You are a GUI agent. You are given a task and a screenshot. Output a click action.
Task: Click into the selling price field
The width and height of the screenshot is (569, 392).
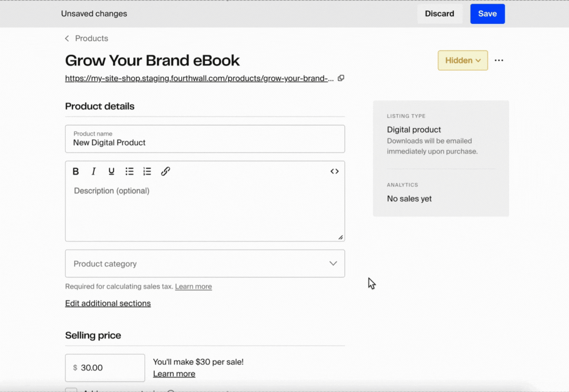(104, 367)
